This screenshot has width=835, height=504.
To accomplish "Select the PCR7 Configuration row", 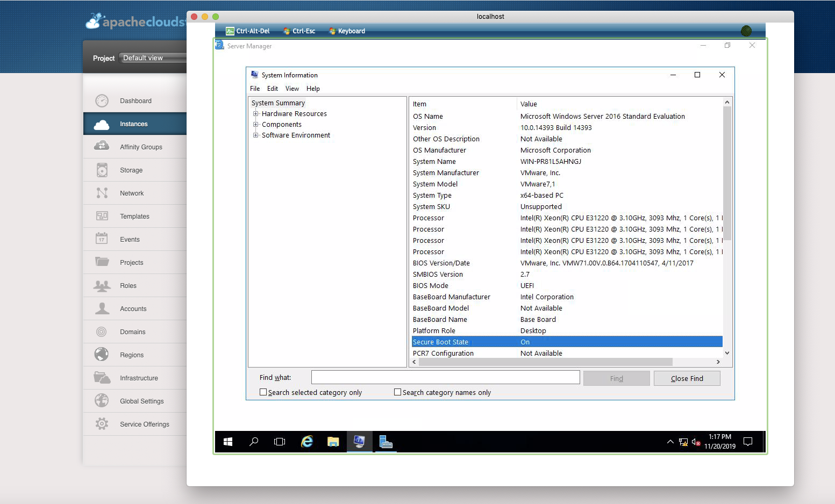I will pos(566,353).
